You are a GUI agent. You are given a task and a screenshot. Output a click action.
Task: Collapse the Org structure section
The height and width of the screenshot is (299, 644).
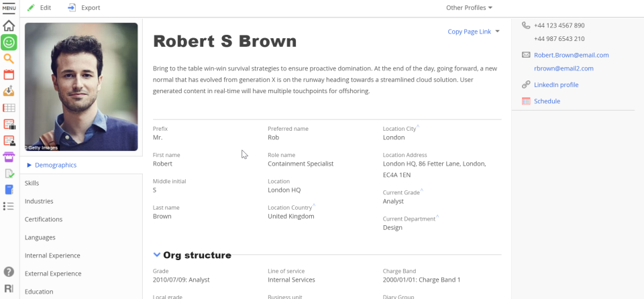click(x=157, y=255)
